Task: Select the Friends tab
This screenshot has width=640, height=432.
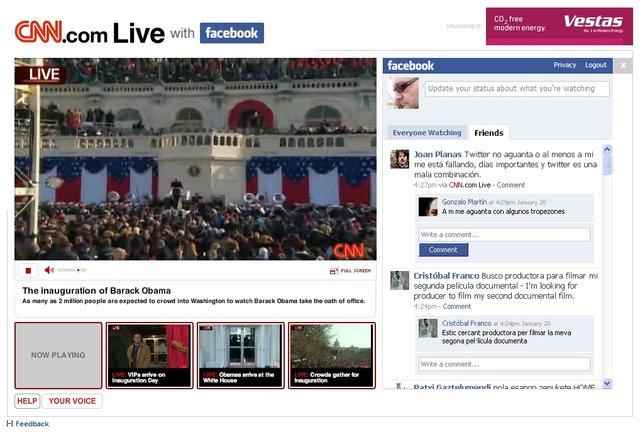Action: click(489, 133)
